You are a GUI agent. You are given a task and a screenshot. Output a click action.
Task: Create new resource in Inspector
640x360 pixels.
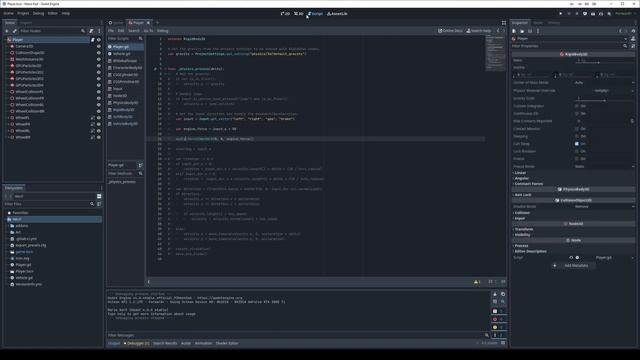514,31
